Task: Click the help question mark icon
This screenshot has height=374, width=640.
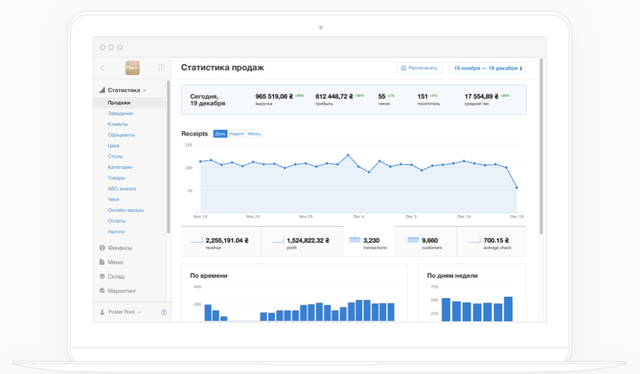Action: (164, 312)
